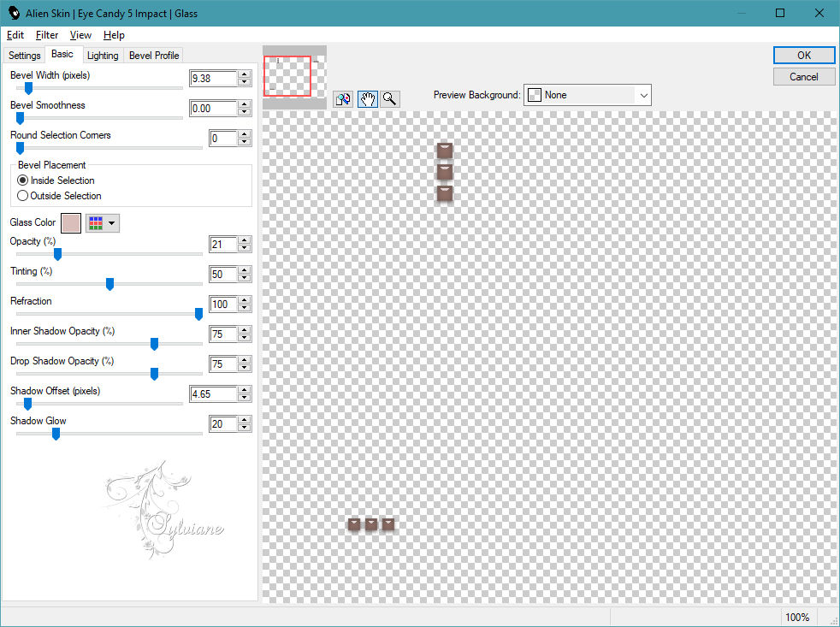Screen dimensions: 840x627
Task: Click the navigator preview thumbnail
Action: coord(294,77)
